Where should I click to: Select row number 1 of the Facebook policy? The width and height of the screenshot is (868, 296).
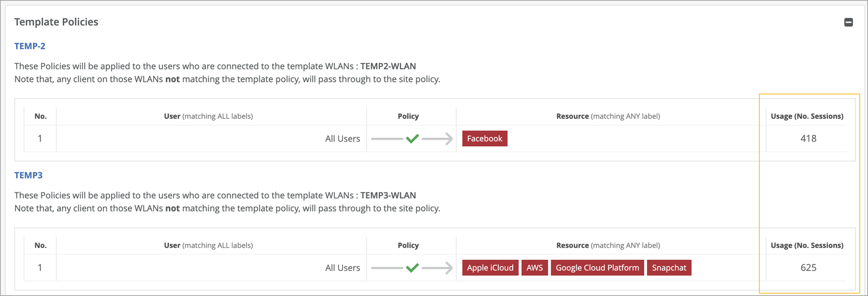click(x=40, y=139)
